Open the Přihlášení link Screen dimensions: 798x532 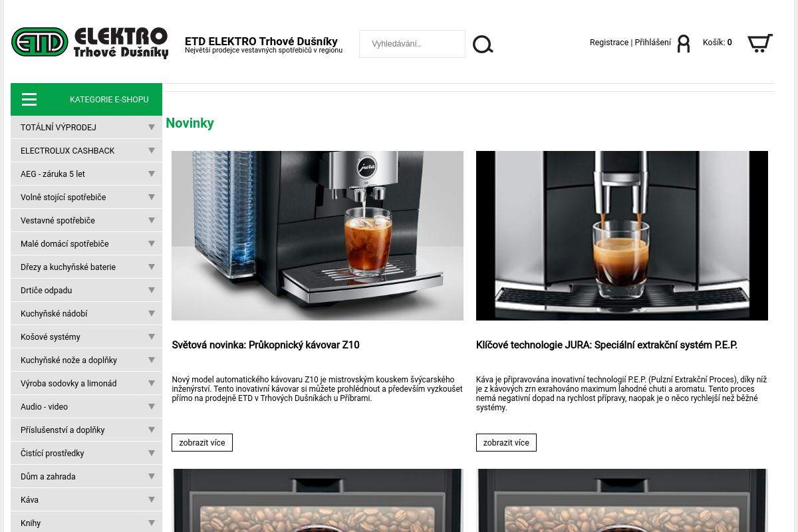(x=653, y=43)
